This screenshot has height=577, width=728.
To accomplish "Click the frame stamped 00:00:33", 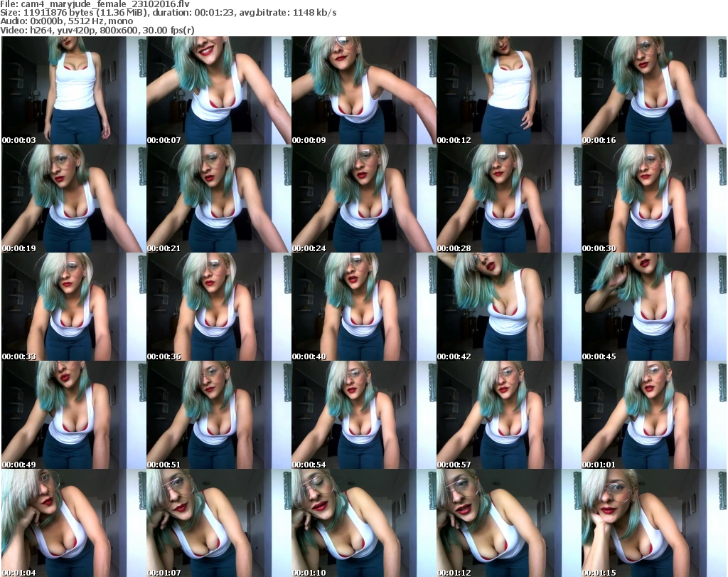I will click(x=73, y=307).
